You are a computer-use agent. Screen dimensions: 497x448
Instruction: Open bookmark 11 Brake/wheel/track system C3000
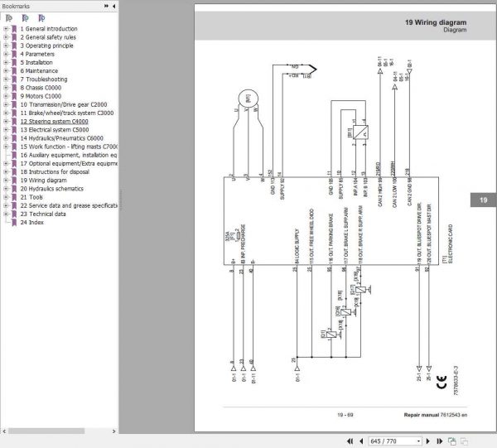point(67,113)
